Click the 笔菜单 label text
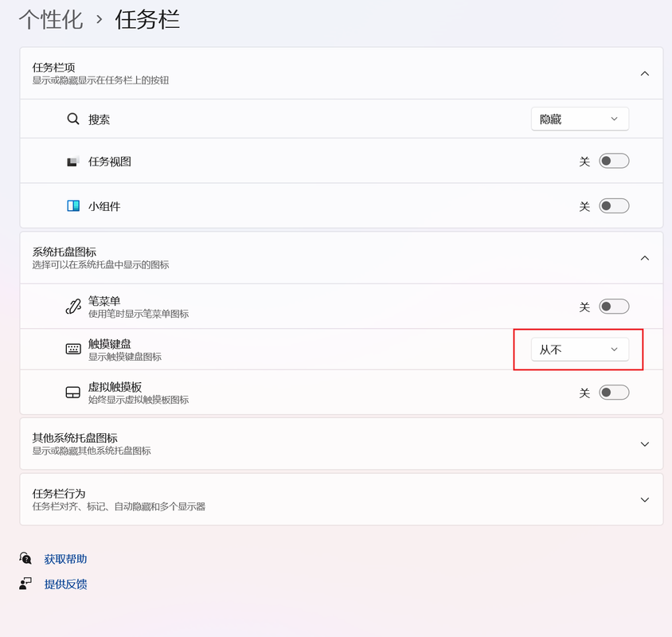Screen dimensions: 672x637 point(104,301)
